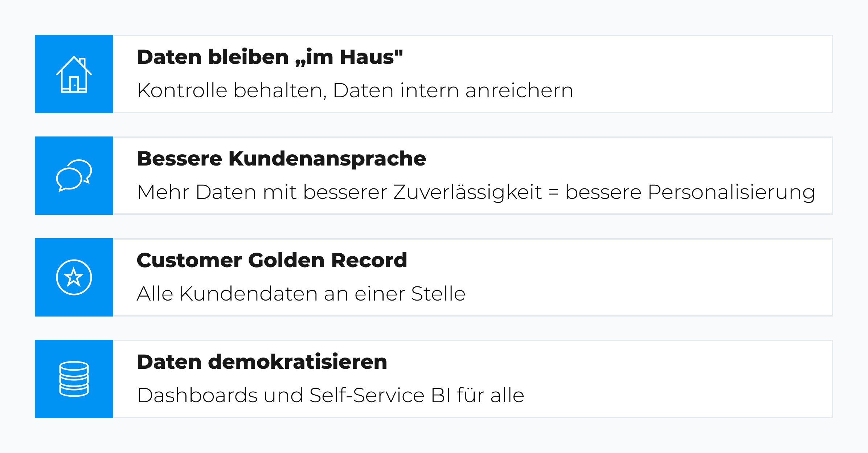Select the Bessere Kundenansprache heading
The image size is (868, 453).
pos(281,159)
